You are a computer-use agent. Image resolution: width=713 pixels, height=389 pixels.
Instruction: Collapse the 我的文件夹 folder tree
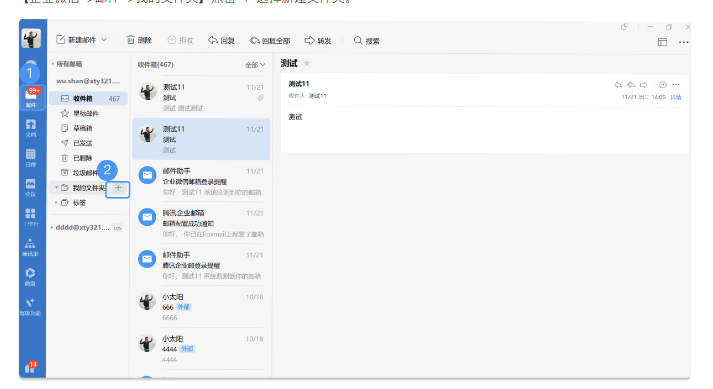click(x=56, y=187)
